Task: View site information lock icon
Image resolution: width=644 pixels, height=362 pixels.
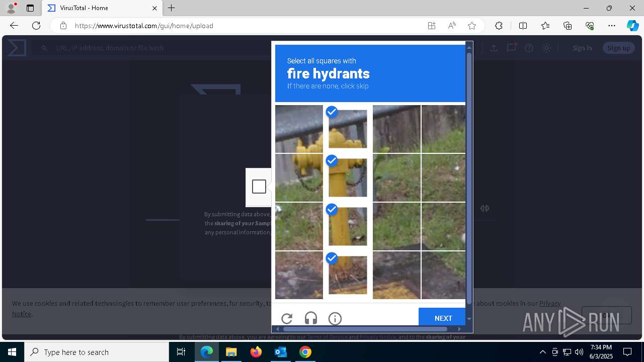Action: point(63,26)
